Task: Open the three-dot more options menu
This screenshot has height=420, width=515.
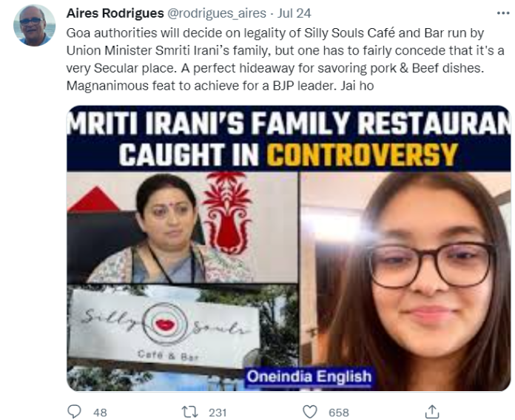Action: [503, 13]
